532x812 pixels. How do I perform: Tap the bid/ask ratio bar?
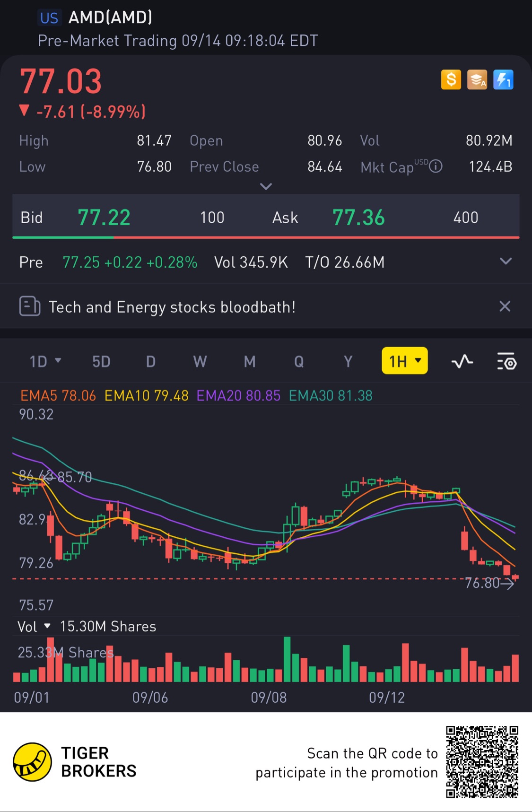pos(266,237)
